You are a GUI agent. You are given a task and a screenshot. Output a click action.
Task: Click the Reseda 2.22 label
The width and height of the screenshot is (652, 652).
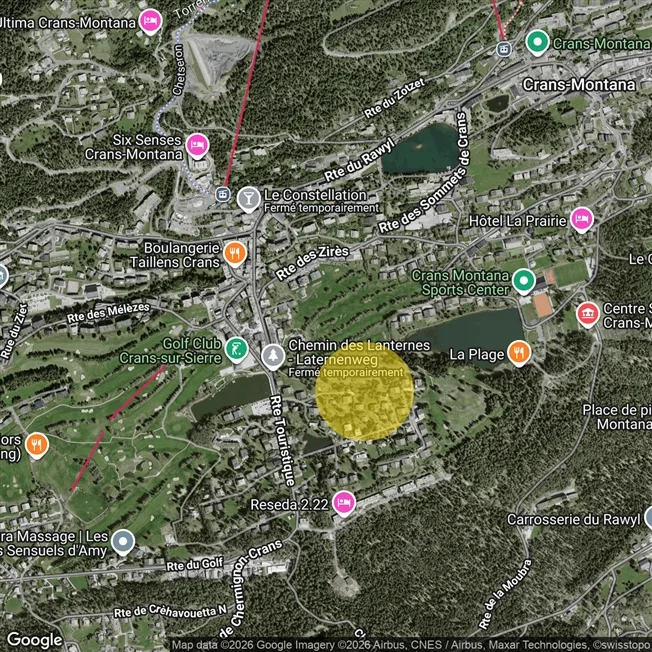(x=289, y=505)
